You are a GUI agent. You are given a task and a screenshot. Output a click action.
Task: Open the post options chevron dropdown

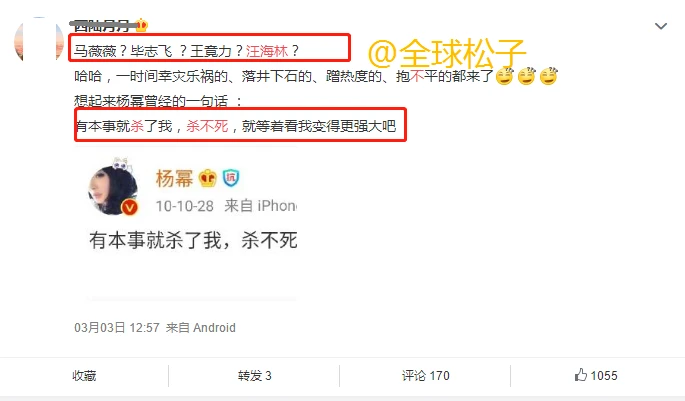(661, 26)
